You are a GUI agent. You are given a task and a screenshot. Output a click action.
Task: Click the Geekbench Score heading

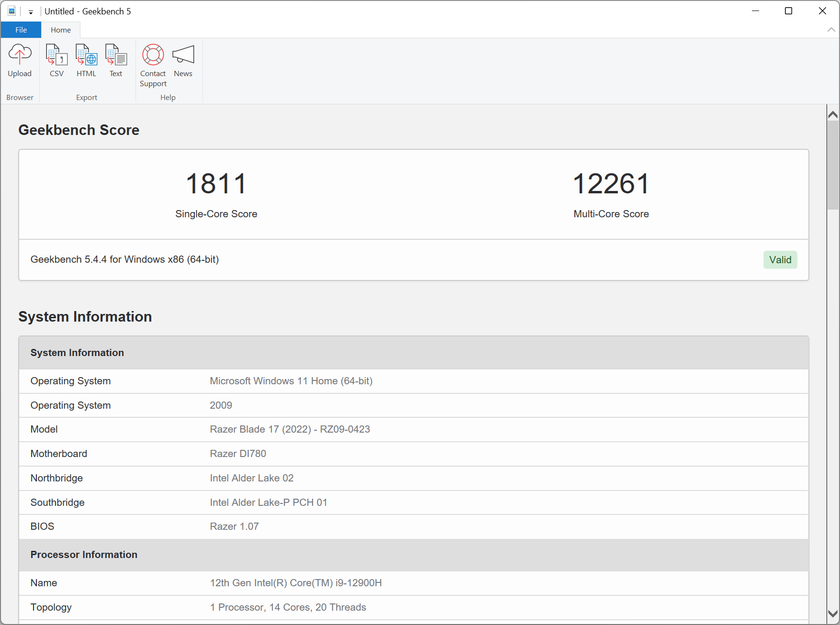(x=79, y=130)
